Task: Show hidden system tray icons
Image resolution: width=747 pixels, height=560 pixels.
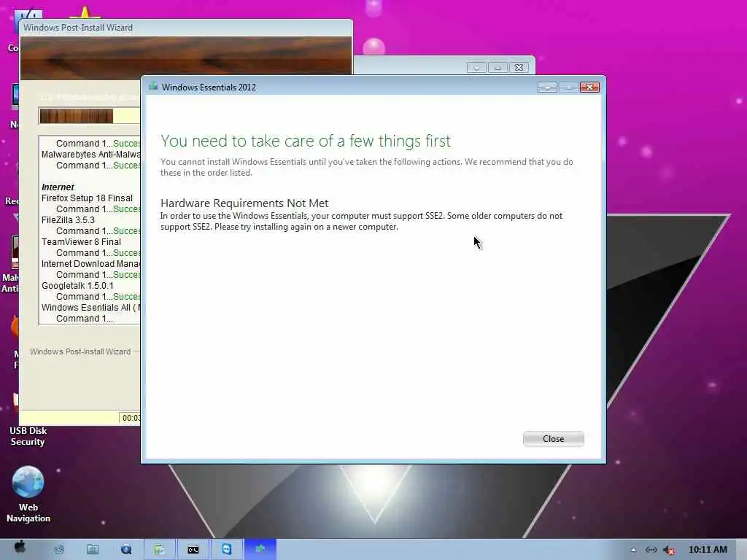Action: coord(633,550)
